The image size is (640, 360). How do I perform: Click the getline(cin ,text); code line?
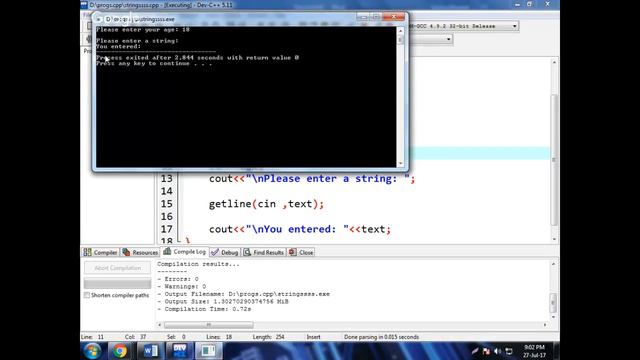pos(266,204)
